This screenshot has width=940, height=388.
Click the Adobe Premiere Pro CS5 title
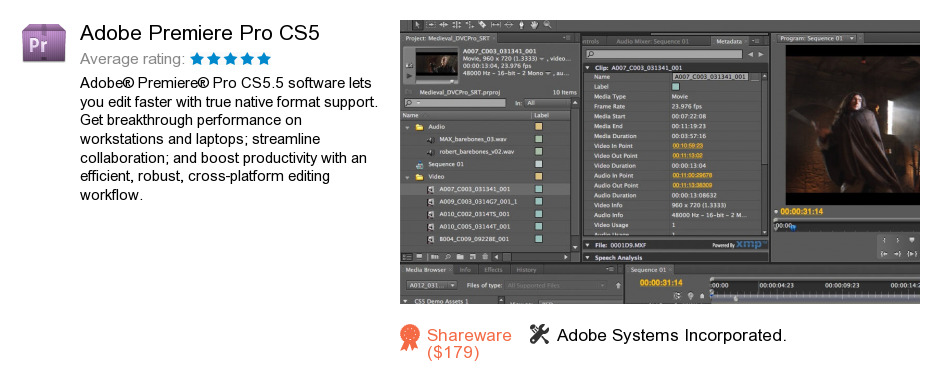pyautogui.click(x=200, y=33)
